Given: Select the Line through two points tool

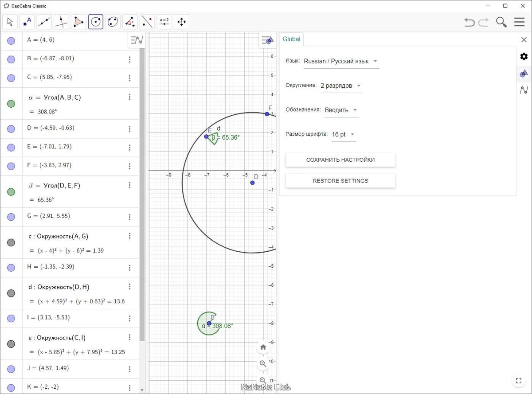Looking at the screenshot, I should (44, 22).
